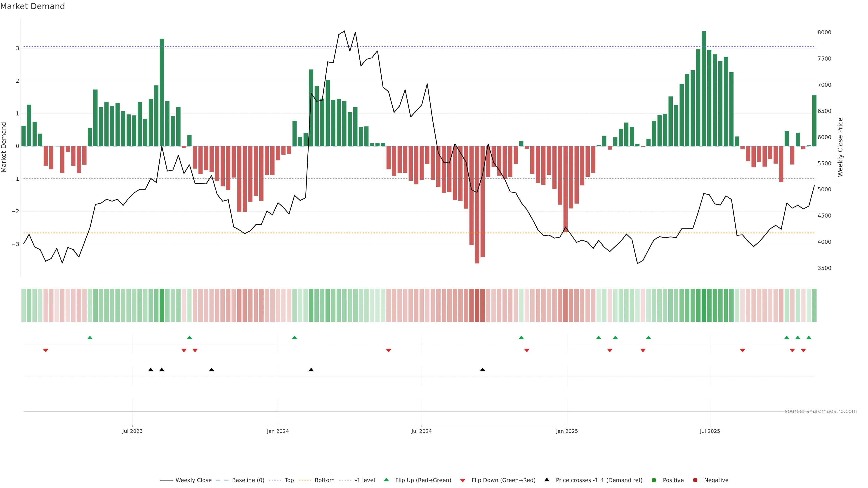Click the leftmost green Flip Up triangle marker
The width and height of the screenshot is (868, 488).
point(90,338)
